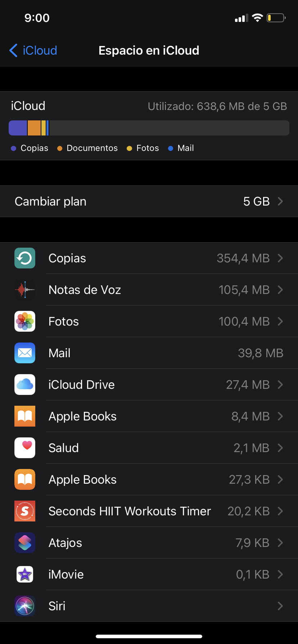
Task: Tap the Fotos pinwheel icon
Action: 25,321
